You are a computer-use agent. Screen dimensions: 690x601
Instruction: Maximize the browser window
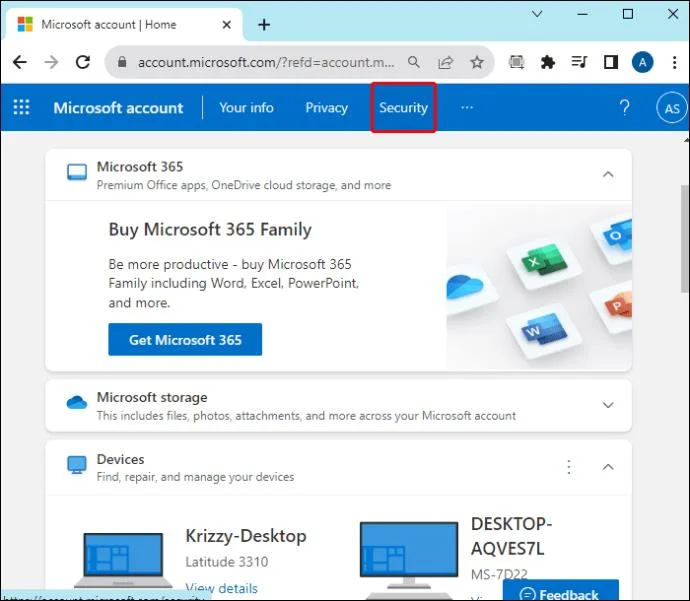pos(628,14)
